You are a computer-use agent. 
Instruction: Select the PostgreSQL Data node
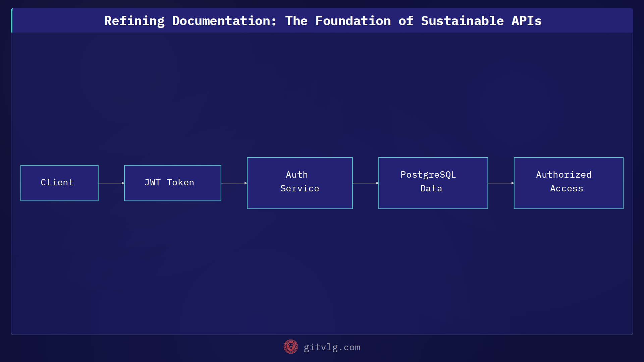pos(433,183)
